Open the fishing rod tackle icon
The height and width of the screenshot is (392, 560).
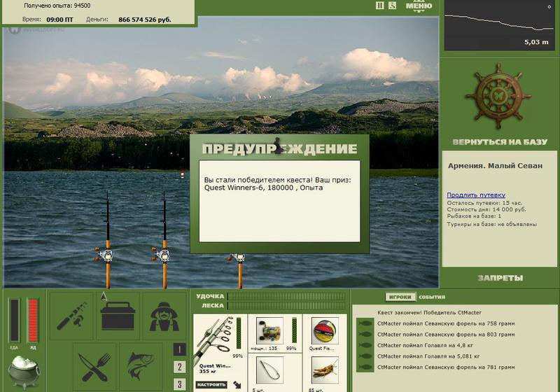(x=72, y=316)
